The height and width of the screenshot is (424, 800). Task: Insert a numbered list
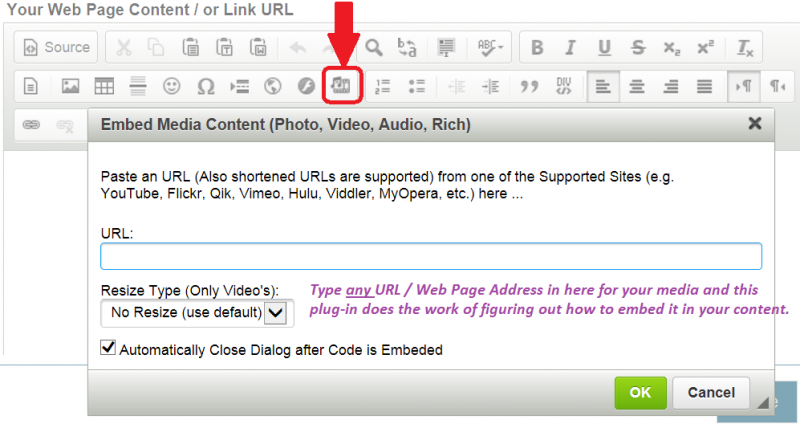385,86
